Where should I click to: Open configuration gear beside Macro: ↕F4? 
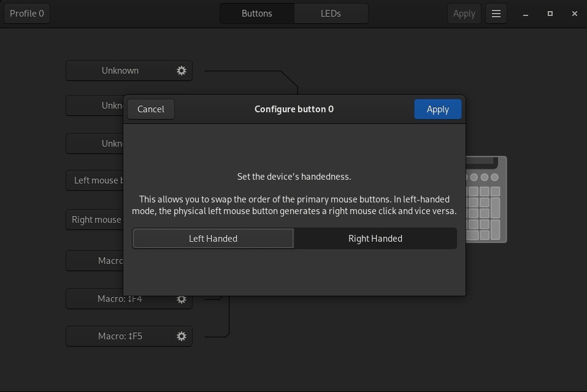(181, 299)
